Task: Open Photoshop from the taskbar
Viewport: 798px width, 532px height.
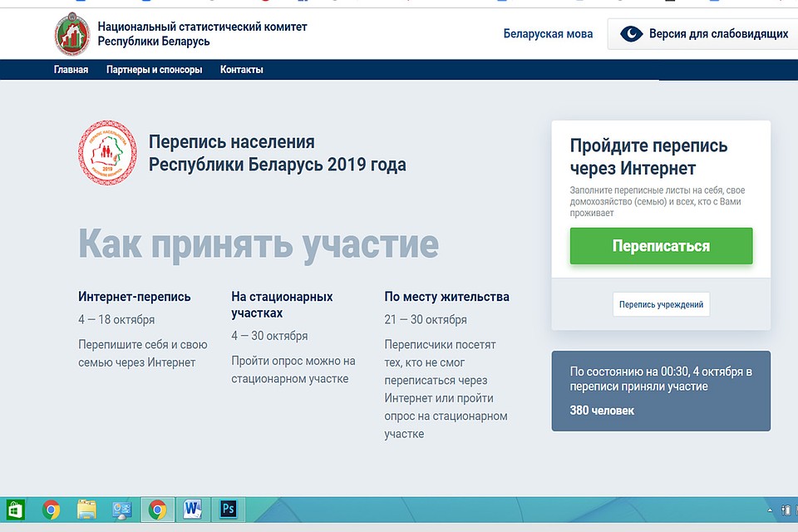Action: tap(229, 510)
